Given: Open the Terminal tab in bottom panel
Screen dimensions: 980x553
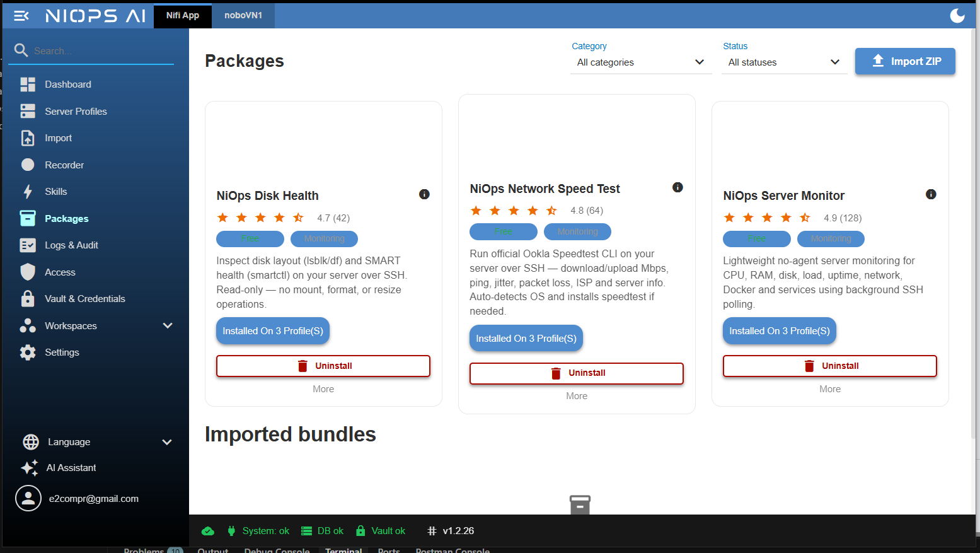Looking at the screenshot, I should 343,550.
